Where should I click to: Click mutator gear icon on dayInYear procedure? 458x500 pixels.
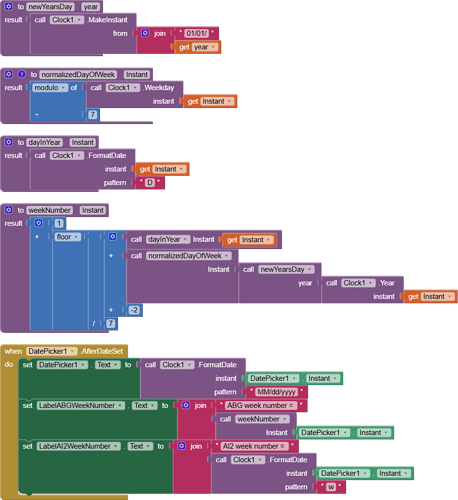(x=9, y=142)
